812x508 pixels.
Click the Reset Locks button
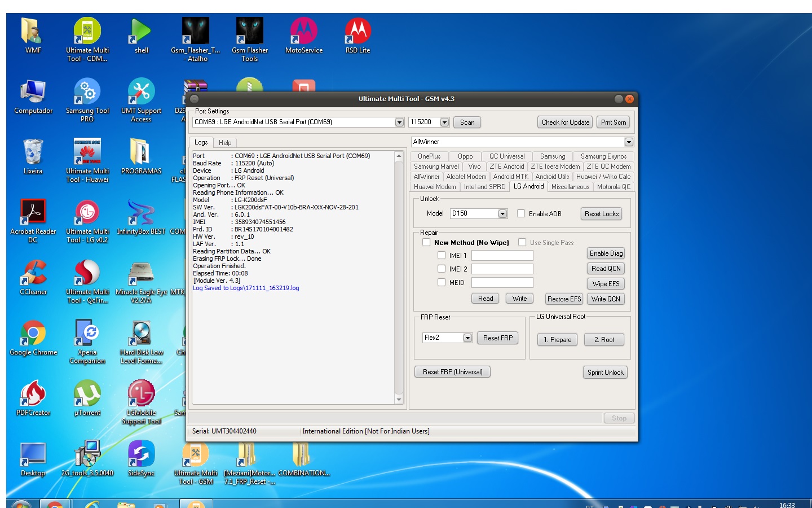[x=602, y=213]
